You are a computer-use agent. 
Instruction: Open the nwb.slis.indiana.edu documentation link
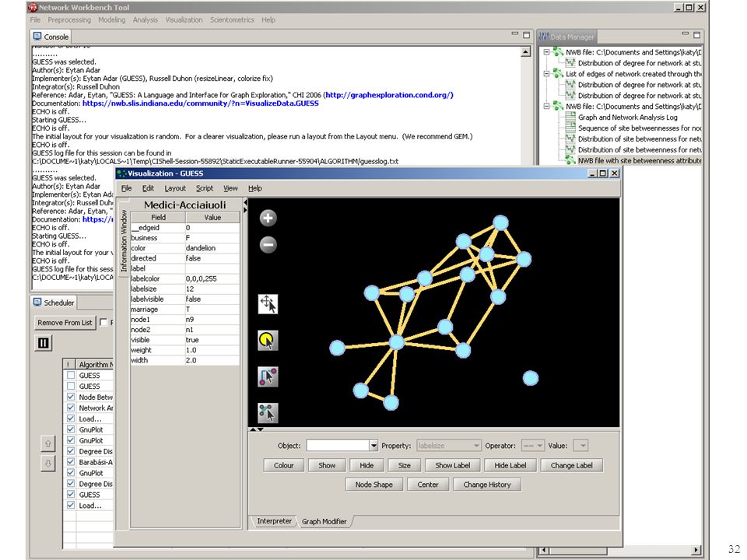(201, 103)
